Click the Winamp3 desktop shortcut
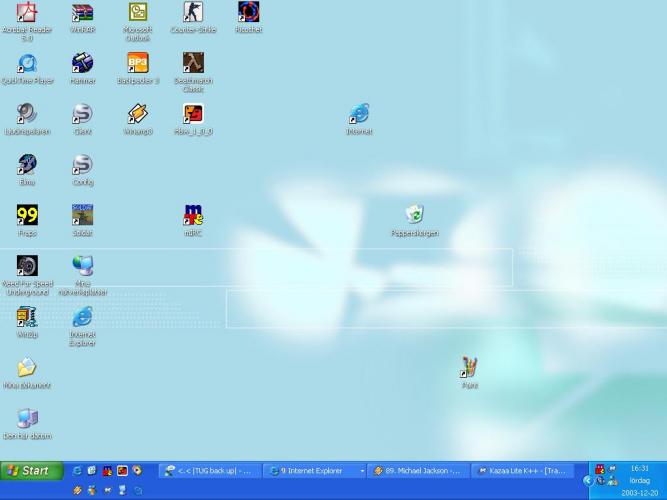 (x=138, y=115)
